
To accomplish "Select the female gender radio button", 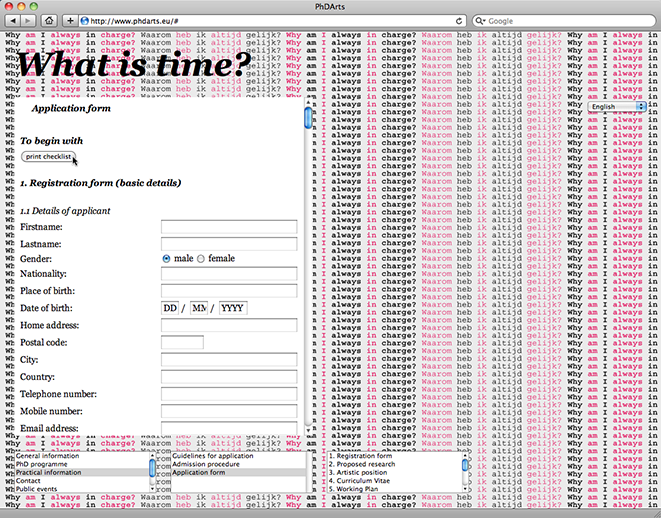I will coord(201,259).
